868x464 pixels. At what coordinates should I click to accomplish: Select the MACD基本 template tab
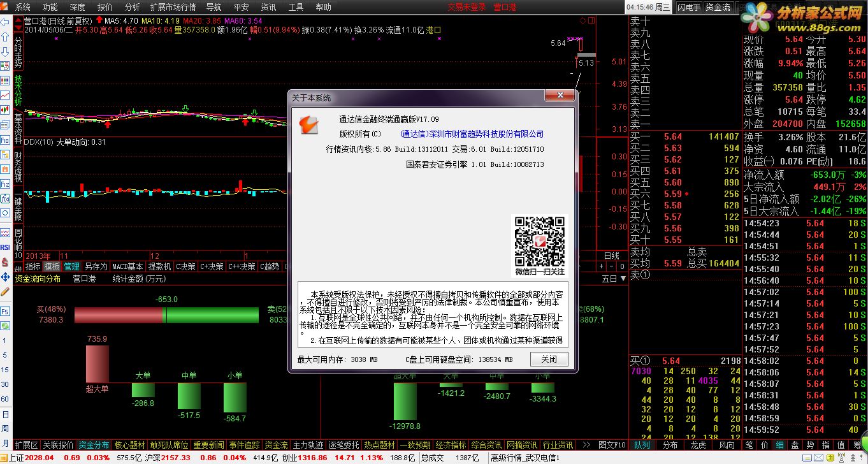point(127,266)
